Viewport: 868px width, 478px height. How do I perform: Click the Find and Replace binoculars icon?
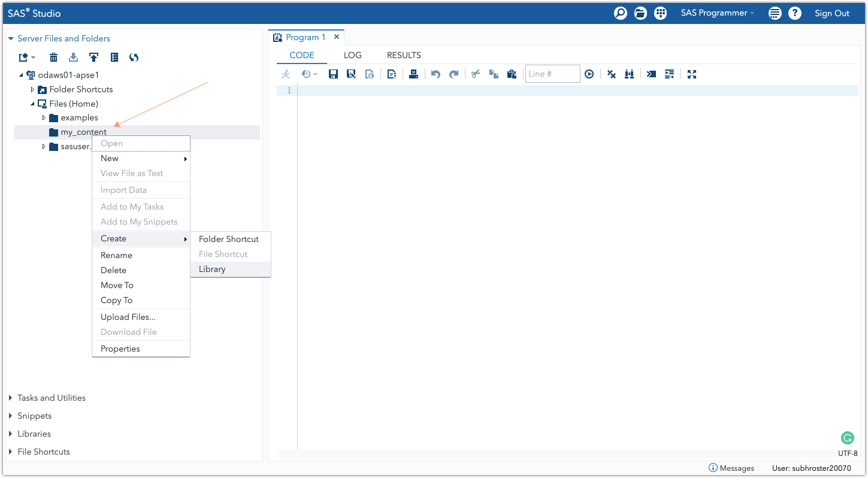630,74
